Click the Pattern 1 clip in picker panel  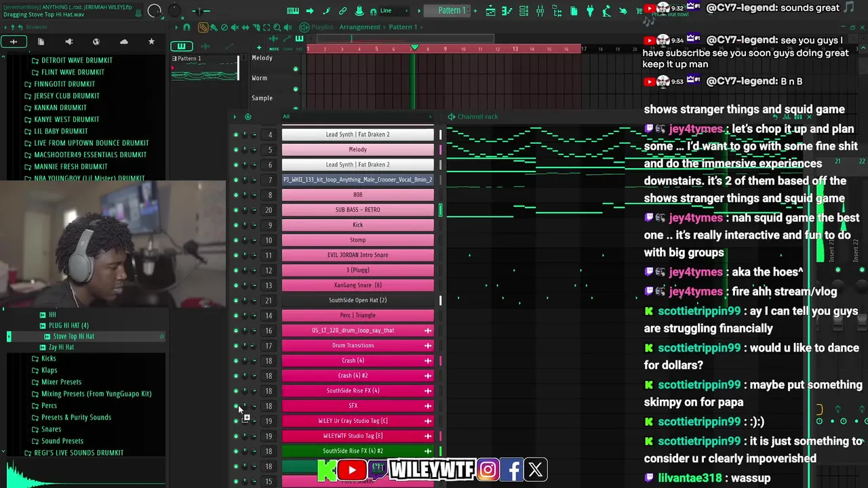[x=203, y=67]
